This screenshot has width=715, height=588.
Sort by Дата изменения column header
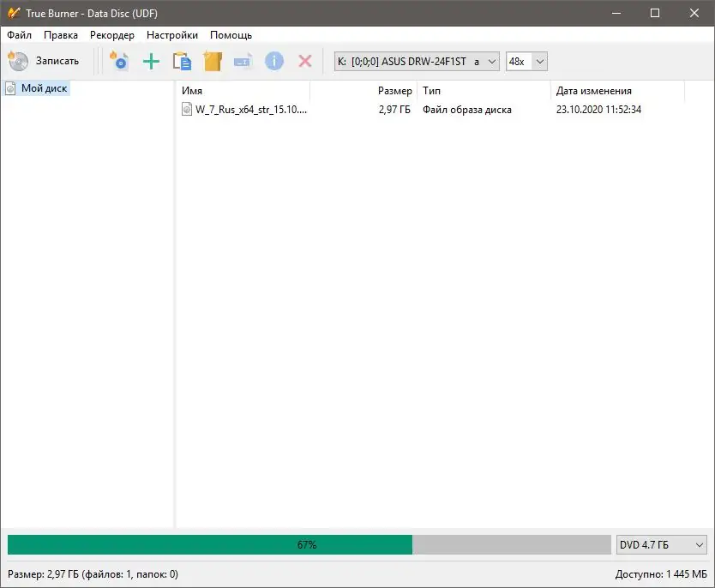click(617, 91)
